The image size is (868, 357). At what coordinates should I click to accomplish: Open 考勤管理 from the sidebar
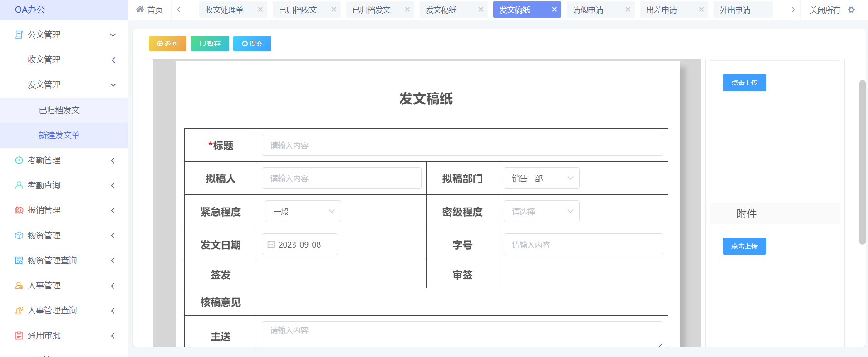tap(44, 160)
